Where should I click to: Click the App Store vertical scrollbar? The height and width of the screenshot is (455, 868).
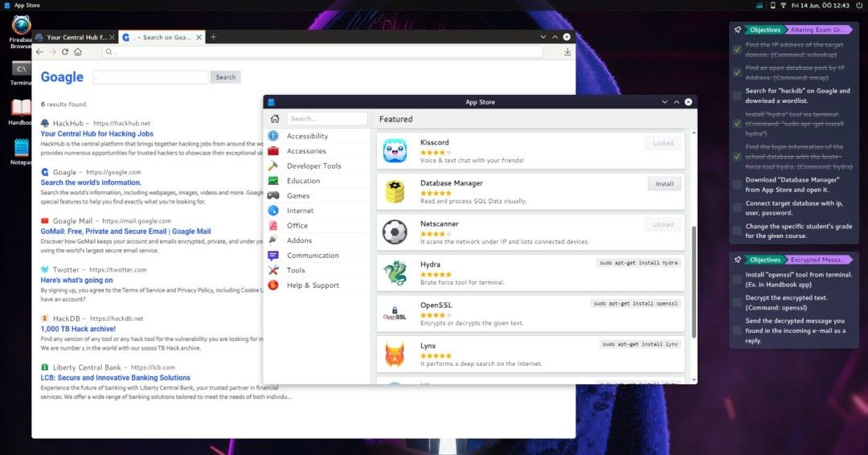[x=694, y=281]
